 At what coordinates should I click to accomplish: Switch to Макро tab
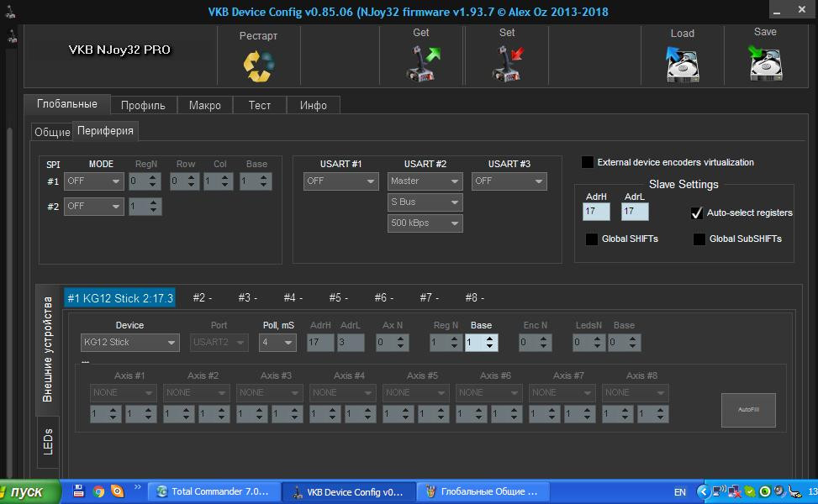point(204,105)
